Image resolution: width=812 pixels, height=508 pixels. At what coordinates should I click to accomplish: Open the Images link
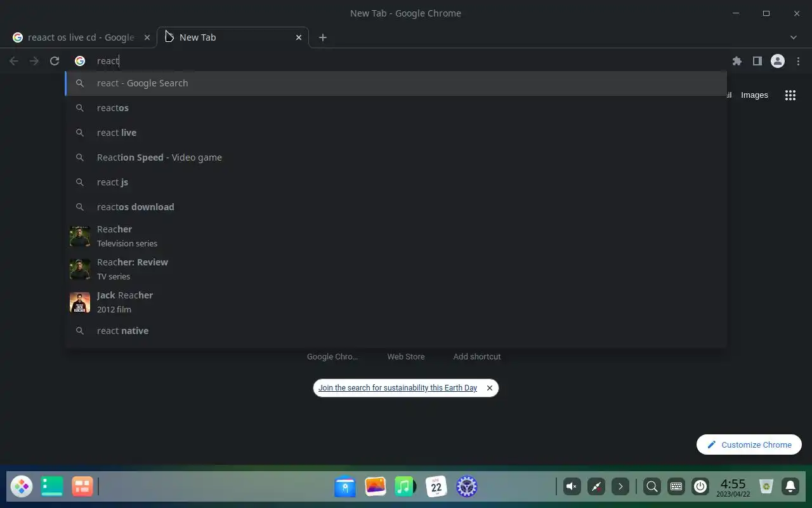754,95
